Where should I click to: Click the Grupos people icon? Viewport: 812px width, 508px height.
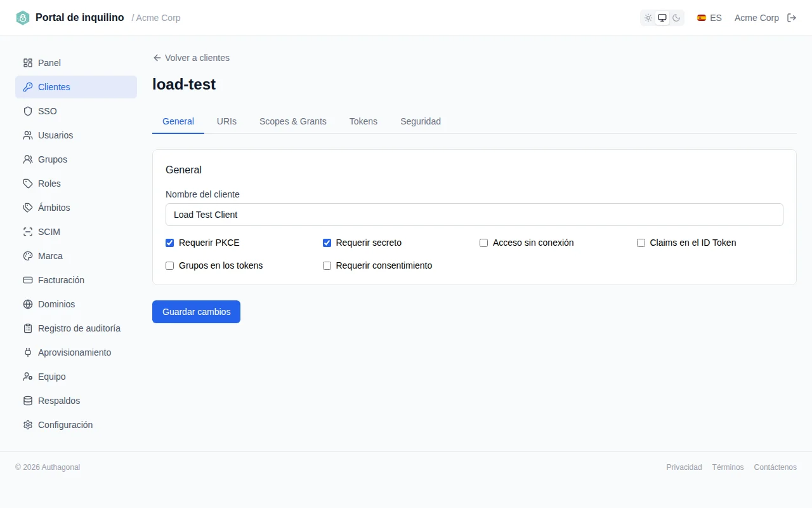pos(28,159)
